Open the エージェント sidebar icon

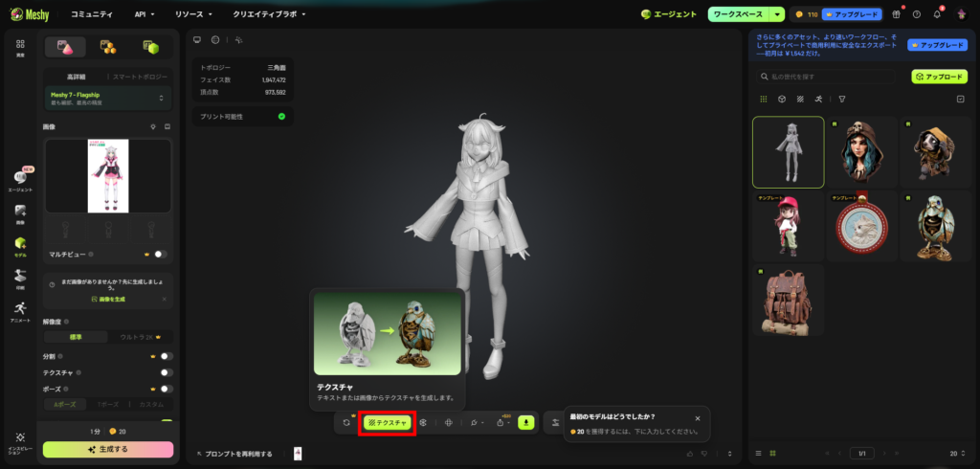point(20,181)
